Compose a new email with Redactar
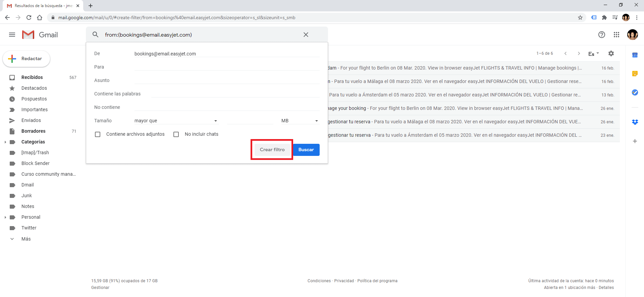This screenshot has width=644, height=297. (x=26, y=59)
